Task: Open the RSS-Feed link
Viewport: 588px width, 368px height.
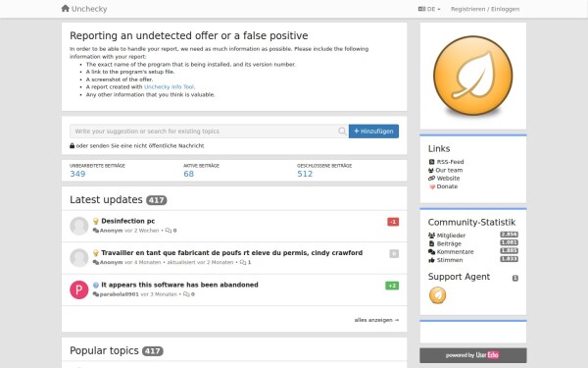Action: point(450,162)
